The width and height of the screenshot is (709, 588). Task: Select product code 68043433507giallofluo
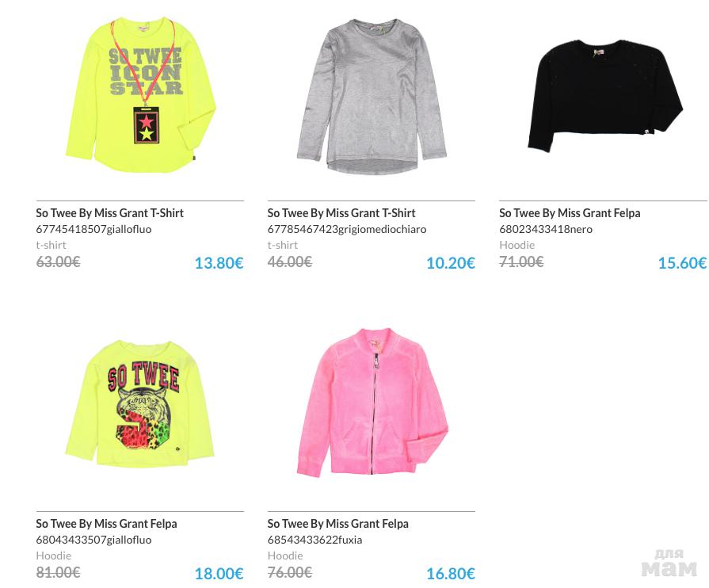click(x=93, y=540)
